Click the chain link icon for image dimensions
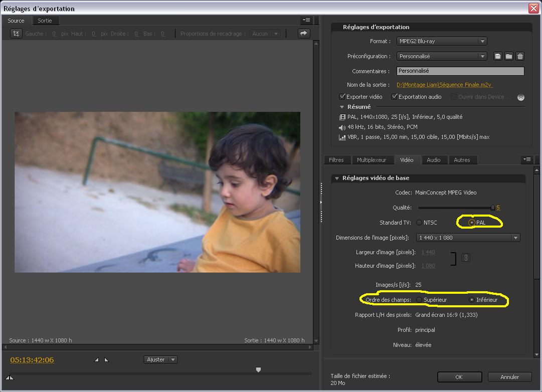 (x=465, y=258)
